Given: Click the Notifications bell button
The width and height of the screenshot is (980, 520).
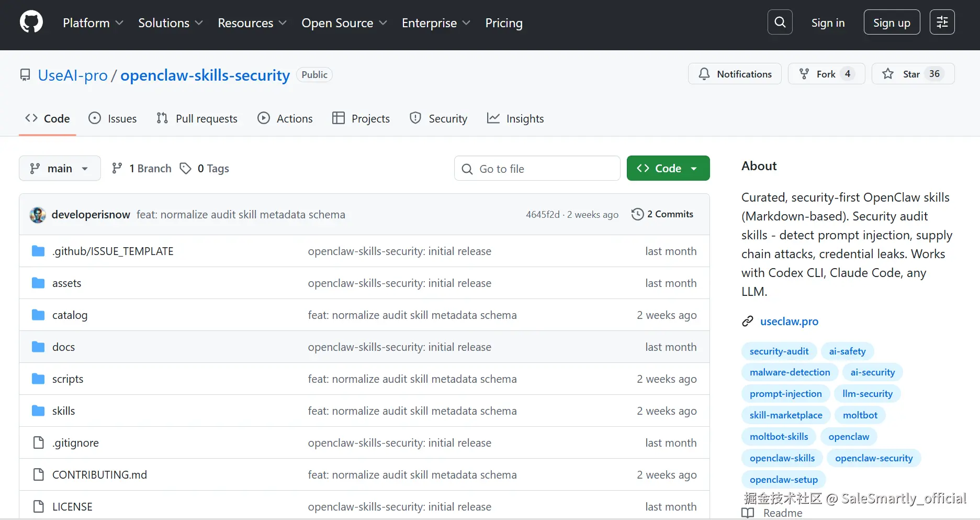Looking at the screenshot, I should [x=735, y=74].
